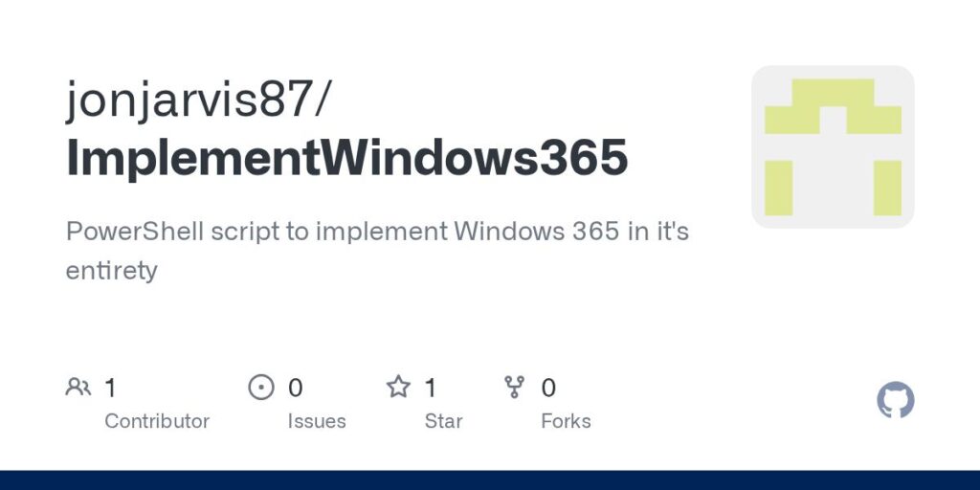The width and height of the screenshot is (980, 490).
Task: Click the star outline icon
Action: (x=398, y=388)
